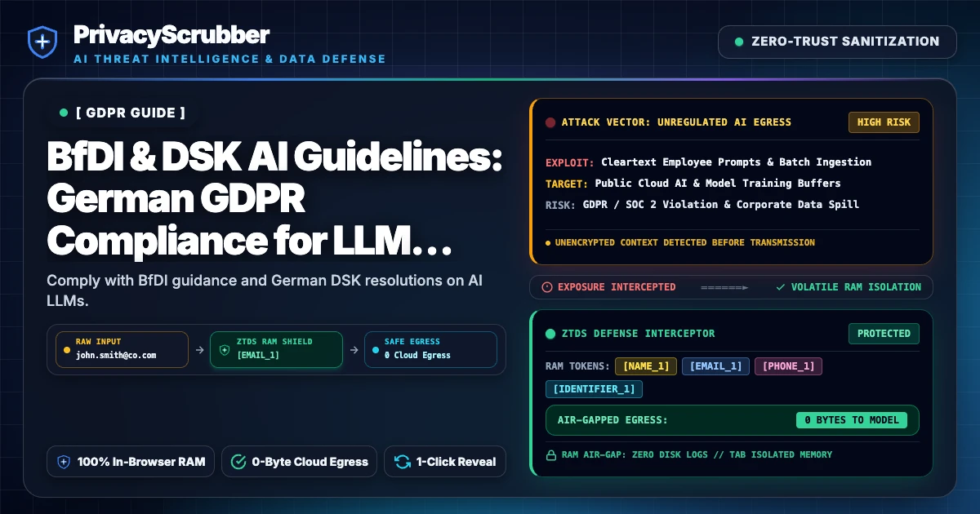Click the Safe Egress 0 Cloud Egress box
Viewport: 980px width, 514px height.
click(x=430, y=349)
